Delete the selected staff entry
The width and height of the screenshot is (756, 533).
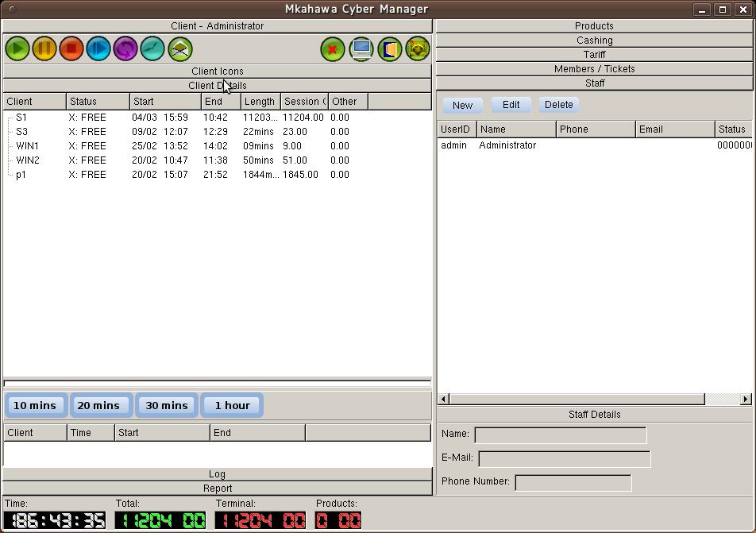pyautogui.click(x=558, y=105)
